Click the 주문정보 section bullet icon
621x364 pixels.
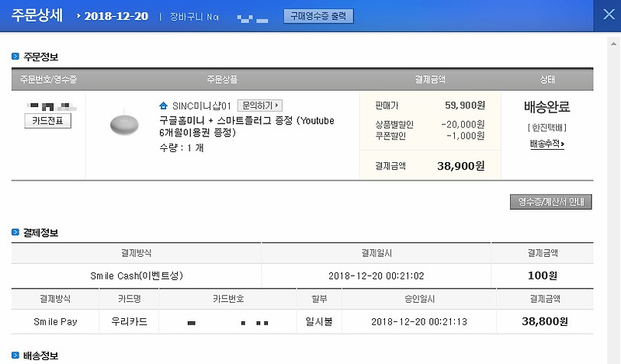point(16,57)
